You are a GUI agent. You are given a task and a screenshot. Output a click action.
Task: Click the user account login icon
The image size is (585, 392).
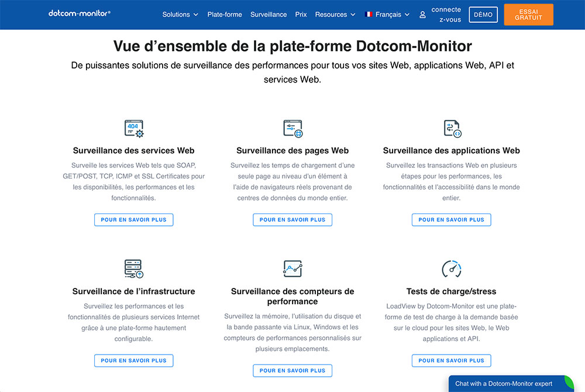tap(422, 15)
